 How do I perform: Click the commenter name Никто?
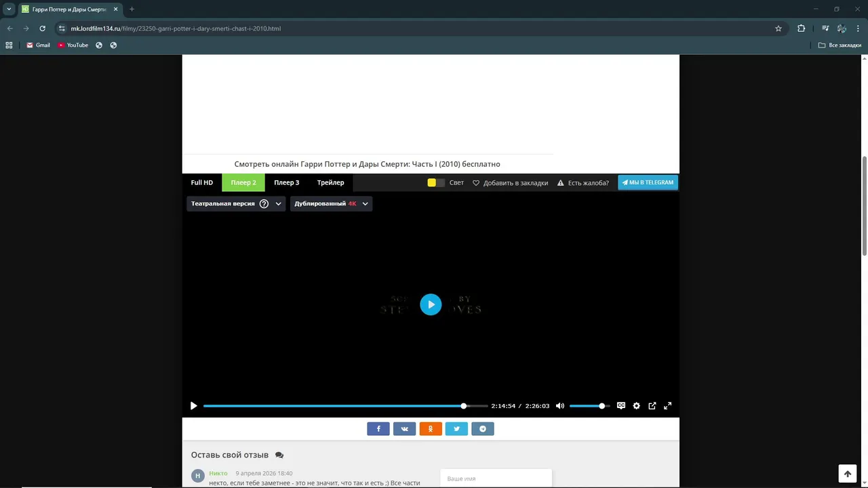tap(218, 473)
